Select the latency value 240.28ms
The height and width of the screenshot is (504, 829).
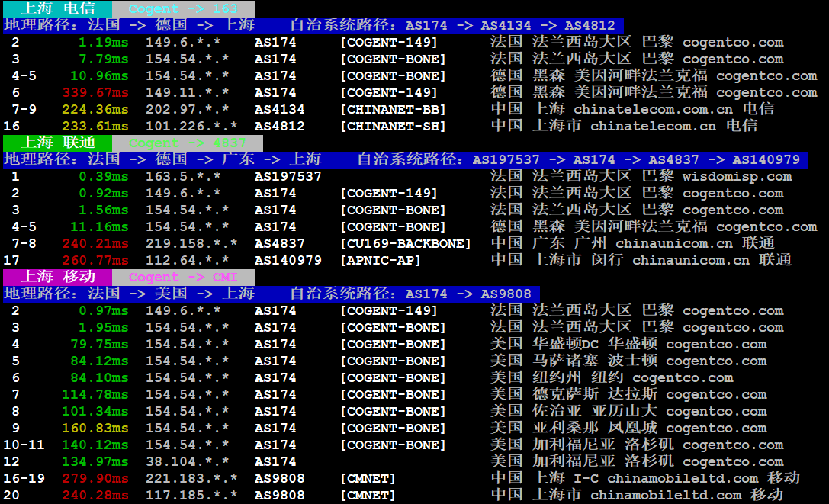click(95, 496)
